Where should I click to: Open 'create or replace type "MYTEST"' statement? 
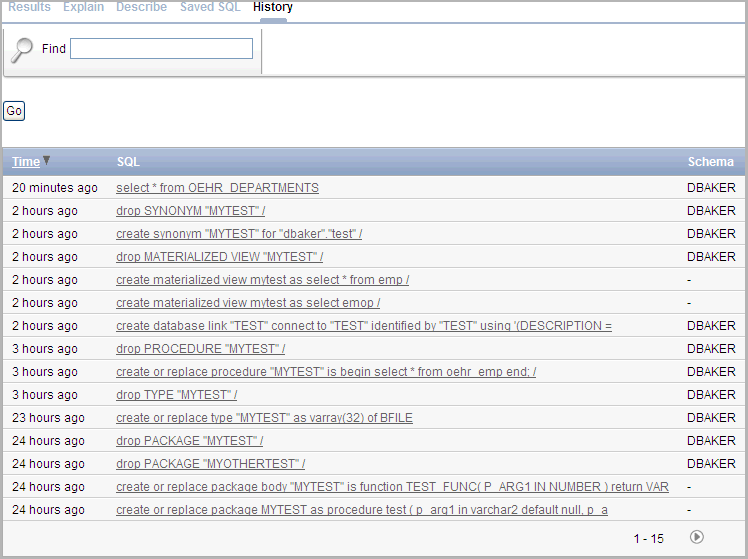[264, 418]
